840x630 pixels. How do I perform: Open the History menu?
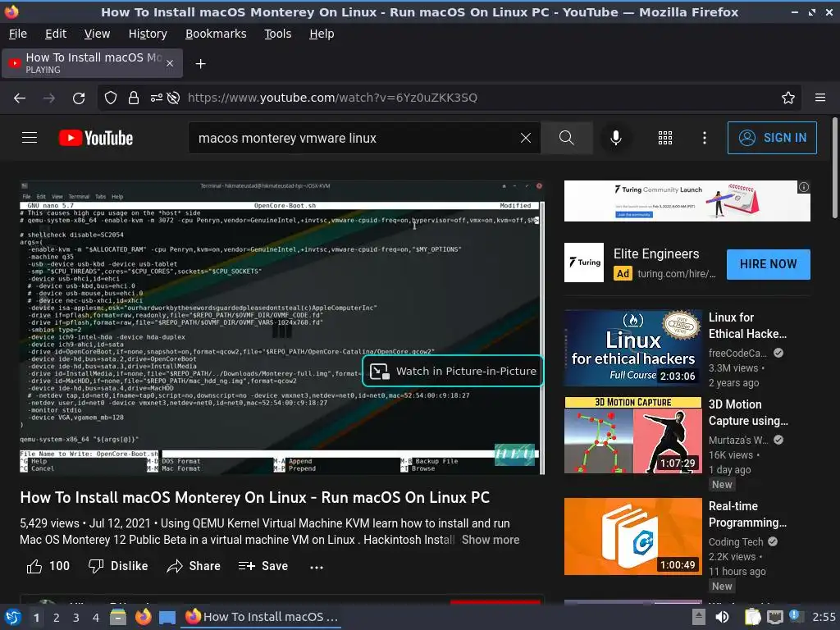click(x=148, y=34)
